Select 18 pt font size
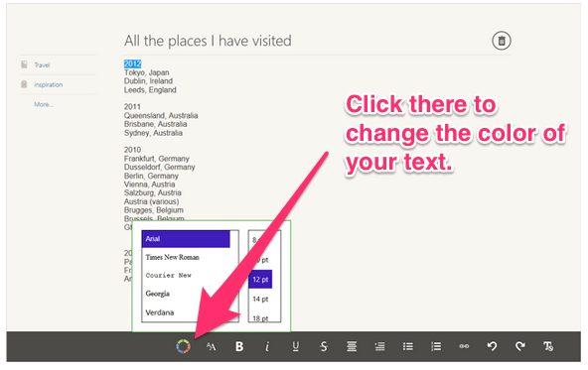 pyautogui.click(x=260, y=318)
